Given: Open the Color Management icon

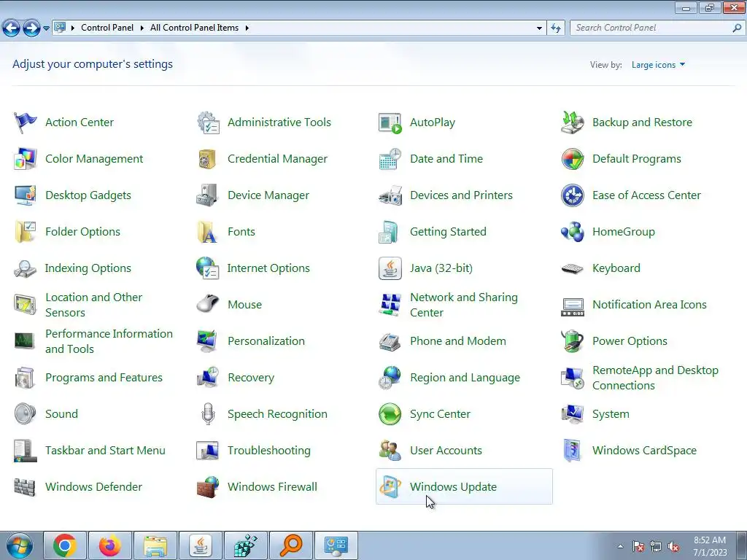Looking at the screenshot, I should [x=25, y=159].
